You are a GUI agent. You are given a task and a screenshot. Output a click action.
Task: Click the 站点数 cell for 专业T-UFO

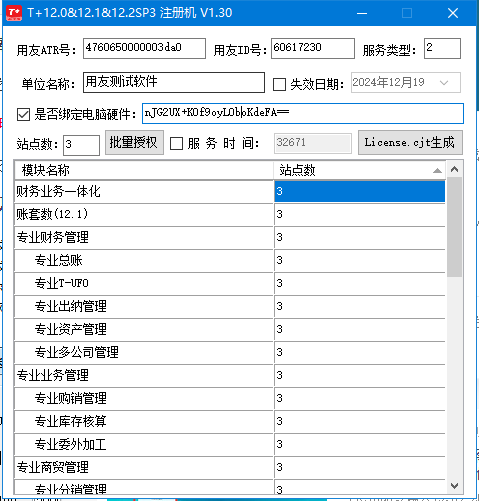tap(360, 283)
